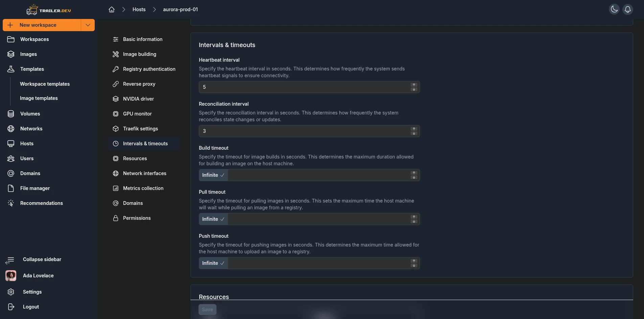This screenshot has width=644, height=319.
Task: Open notifications with the bell icon
Action: pyautogui.click(x=628, y=9)
